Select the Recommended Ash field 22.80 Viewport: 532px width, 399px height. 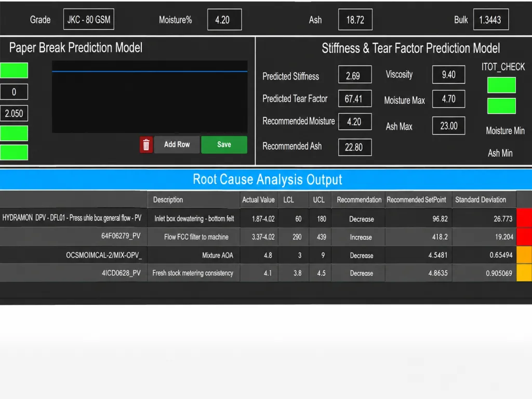pyautogui.click(x=355, y=147)
